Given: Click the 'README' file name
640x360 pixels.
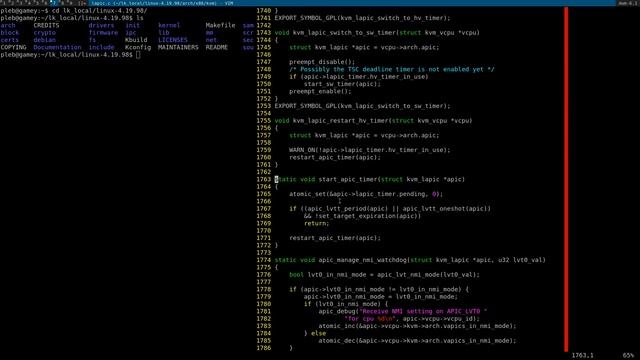Looking at the screenshot, I should (x=217, y=47).
